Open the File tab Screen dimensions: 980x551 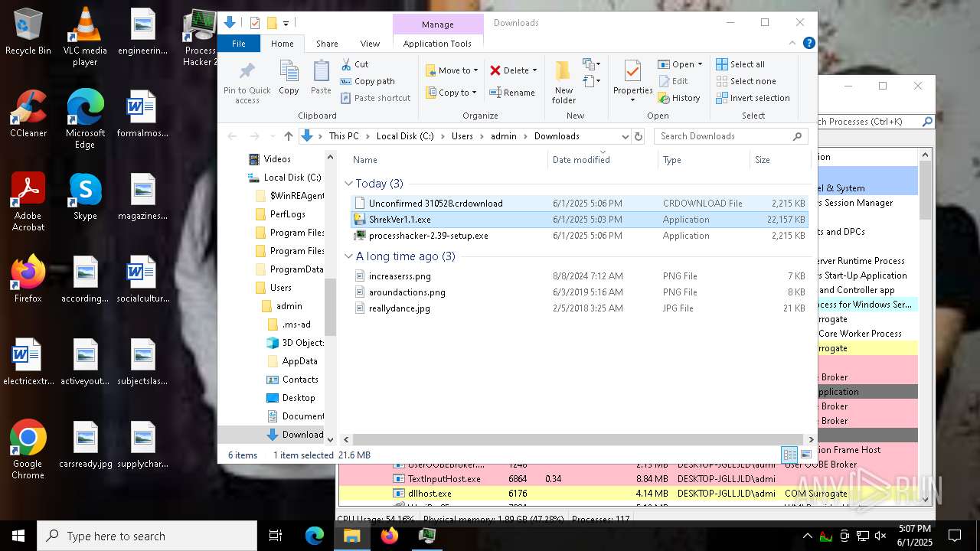239,44
